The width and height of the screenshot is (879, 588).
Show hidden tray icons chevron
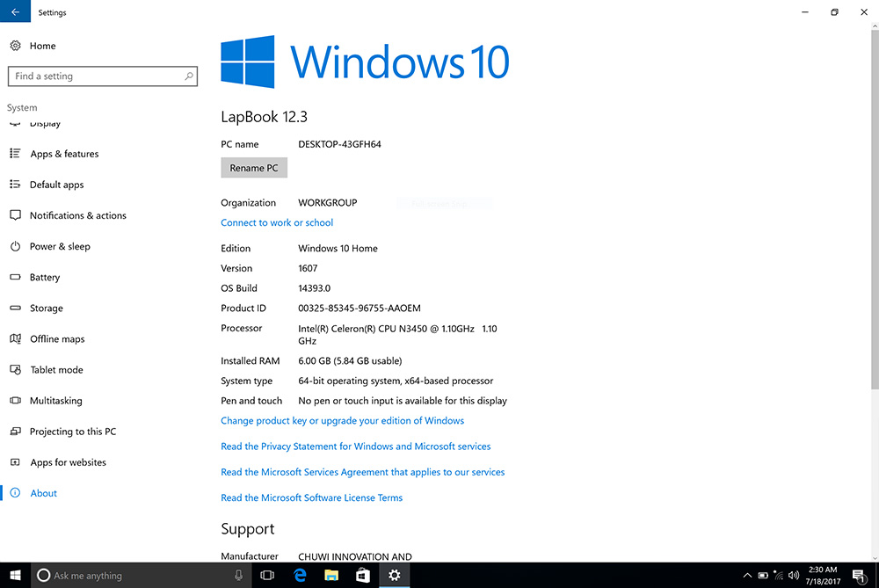pos(747,575)
